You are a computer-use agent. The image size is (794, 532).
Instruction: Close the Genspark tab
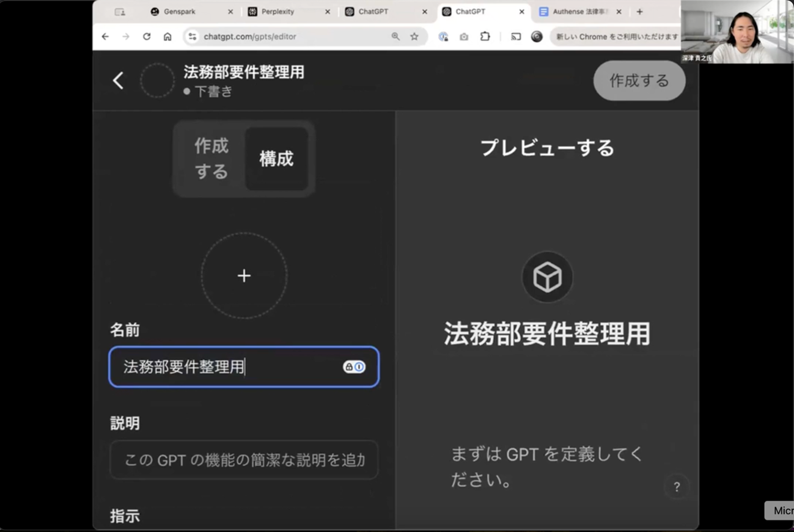[x=230, y=12]
